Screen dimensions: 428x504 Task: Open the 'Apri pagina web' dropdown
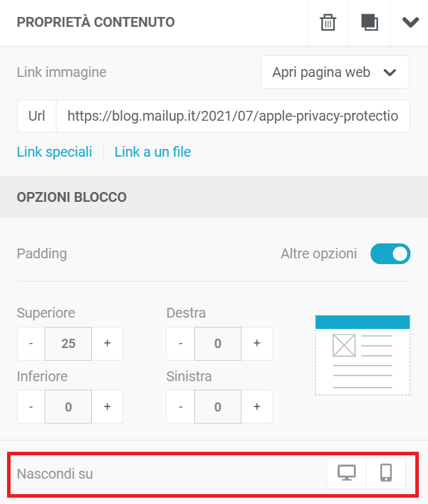[x=335, y=72]
